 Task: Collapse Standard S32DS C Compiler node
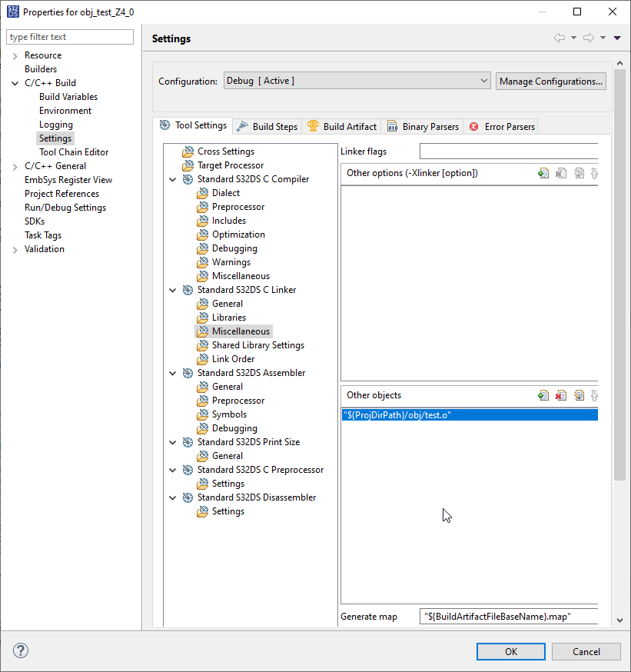point(173,180)
